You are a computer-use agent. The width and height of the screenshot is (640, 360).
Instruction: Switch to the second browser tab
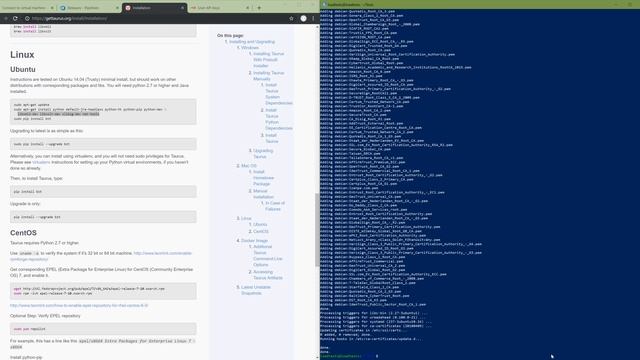89,8
